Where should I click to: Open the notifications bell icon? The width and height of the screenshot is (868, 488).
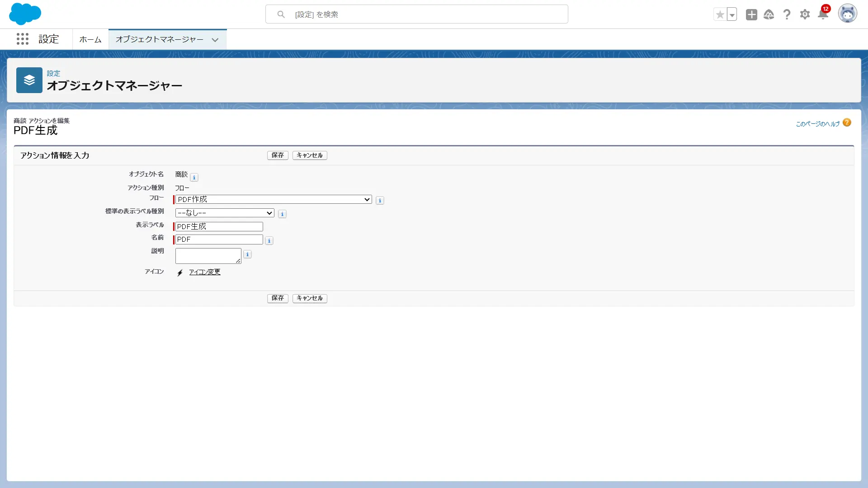pyautogui.click(x=823, y=14)
